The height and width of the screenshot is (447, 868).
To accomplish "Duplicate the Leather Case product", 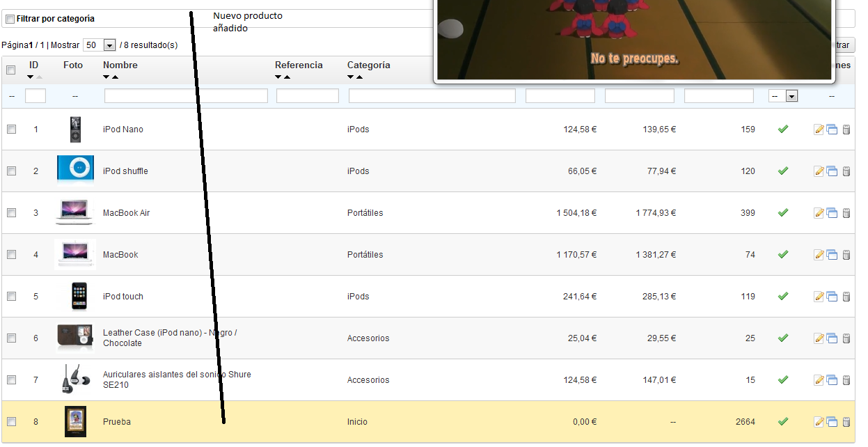I will [832, 338].
